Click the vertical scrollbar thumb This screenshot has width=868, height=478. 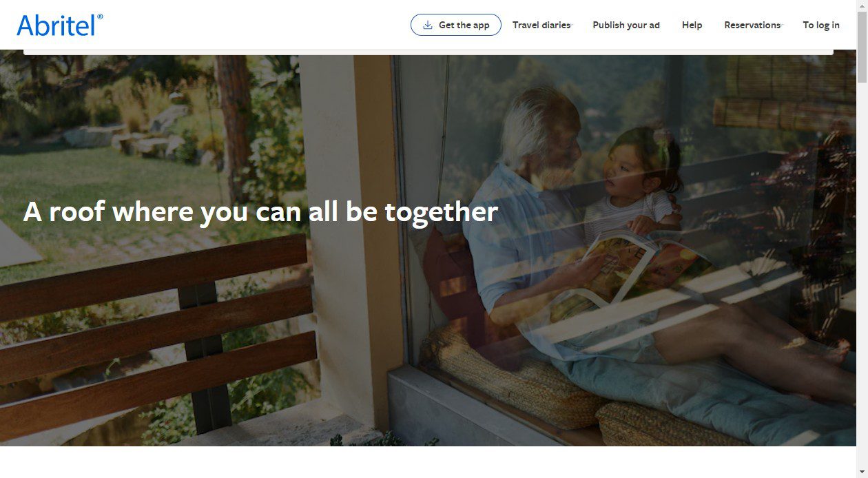click(x=862, y=47)
